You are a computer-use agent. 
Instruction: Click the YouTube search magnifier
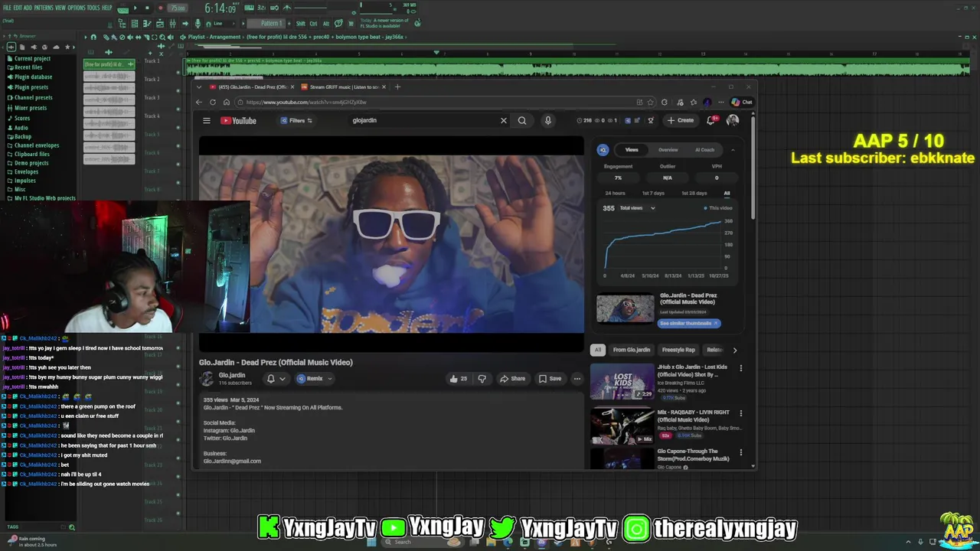(522, 120)
